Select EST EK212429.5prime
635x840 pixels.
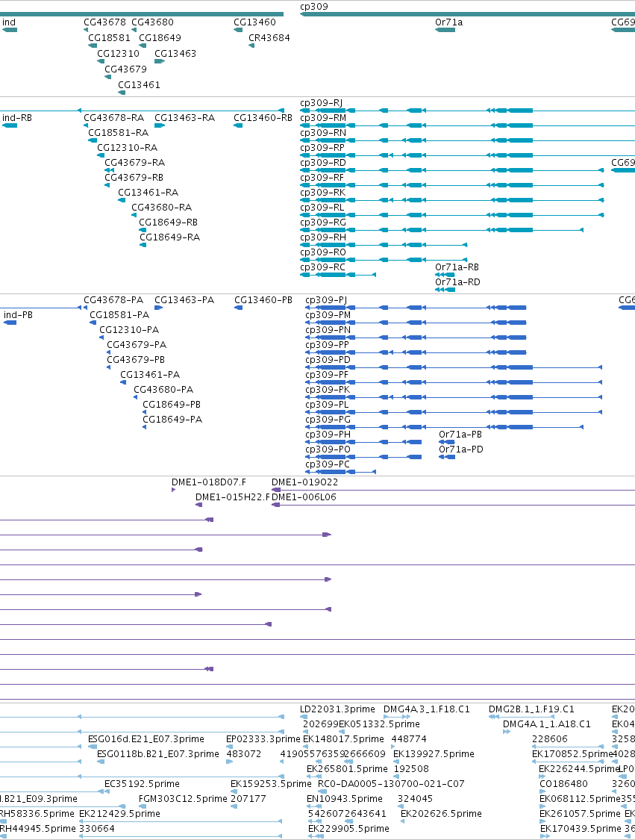coord(119,813)
